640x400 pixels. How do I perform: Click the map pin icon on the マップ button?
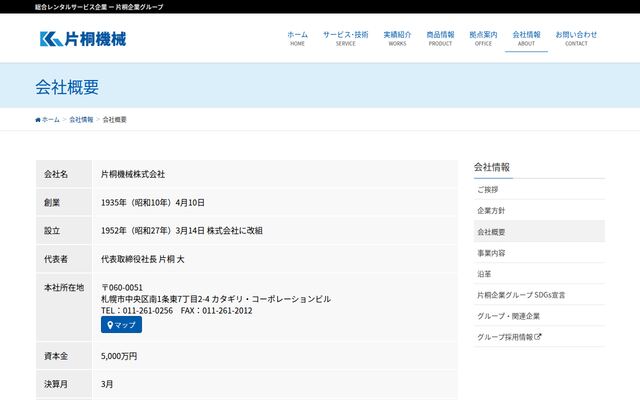(110, 325)
